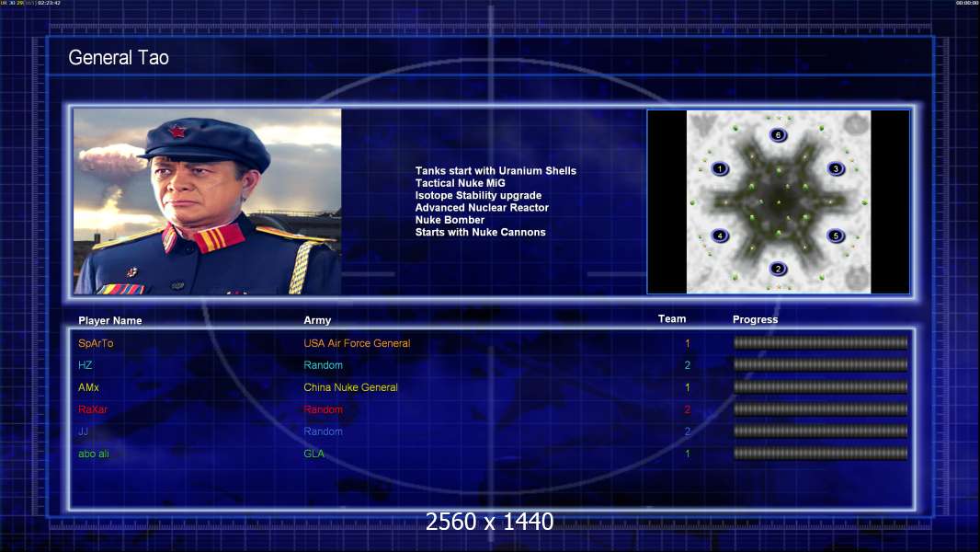Click 'Tactical Nuke MiG' text

pos(460,183)
